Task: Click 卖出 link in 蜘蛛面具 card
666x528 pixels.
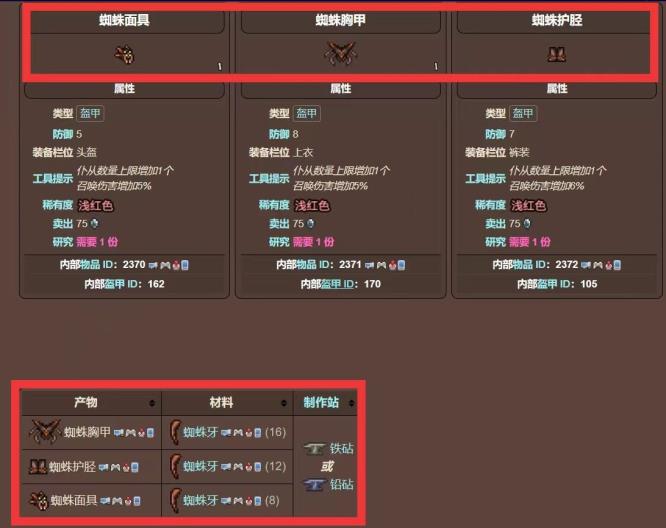Action: [62, 223]
